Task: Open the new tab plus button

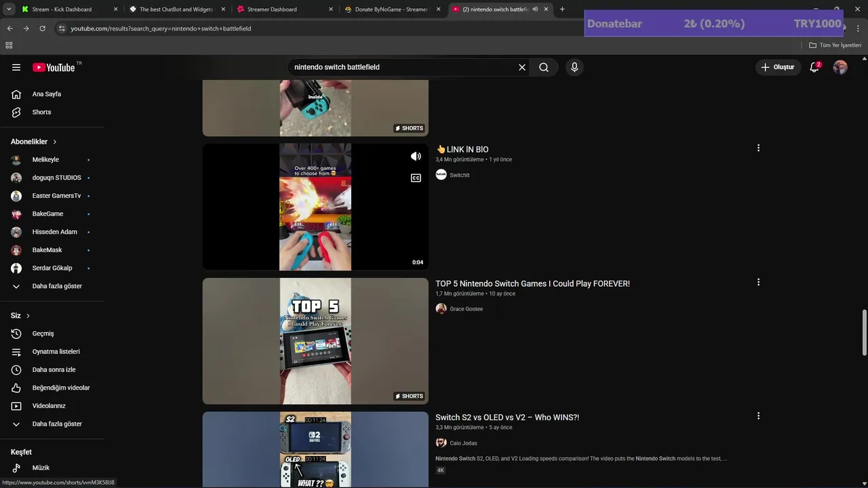Action: pyautogui.click(x=562, y=9)
